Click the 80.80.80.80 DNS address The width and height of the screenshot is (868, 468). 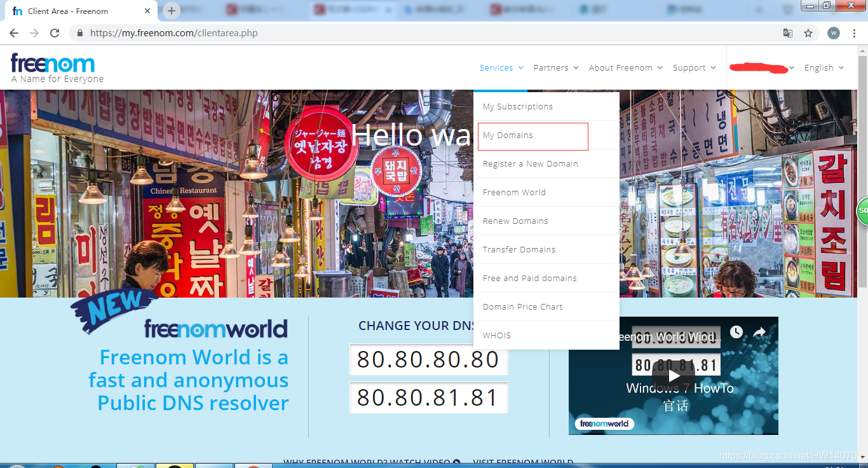428,359
